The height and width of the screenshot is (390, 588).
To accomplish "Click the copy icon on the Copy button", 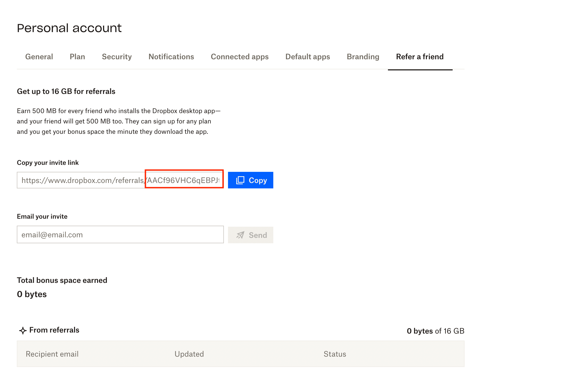I will pos(240,180).
